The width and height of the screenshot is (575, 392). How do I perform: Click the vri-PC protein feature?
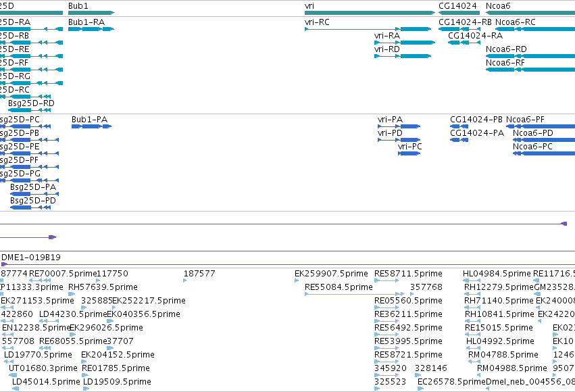pyautogui.click(x=409, y=153)
